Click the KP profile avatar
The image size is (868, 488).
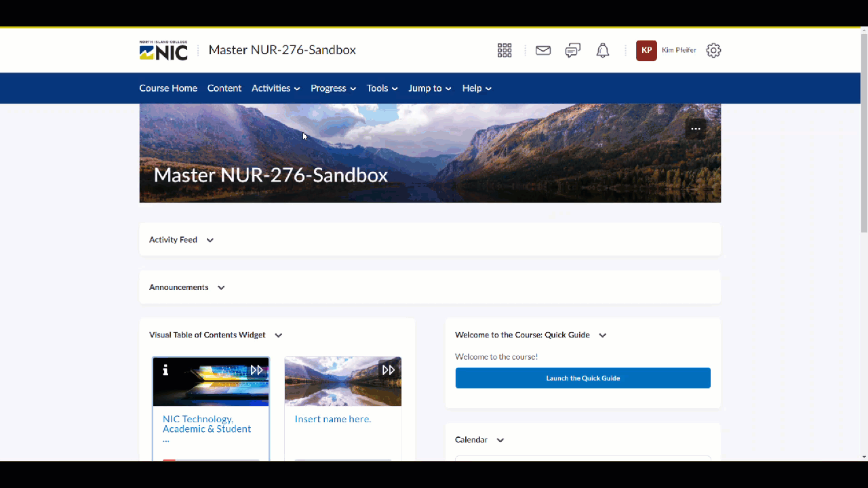(x=646, y=50)
